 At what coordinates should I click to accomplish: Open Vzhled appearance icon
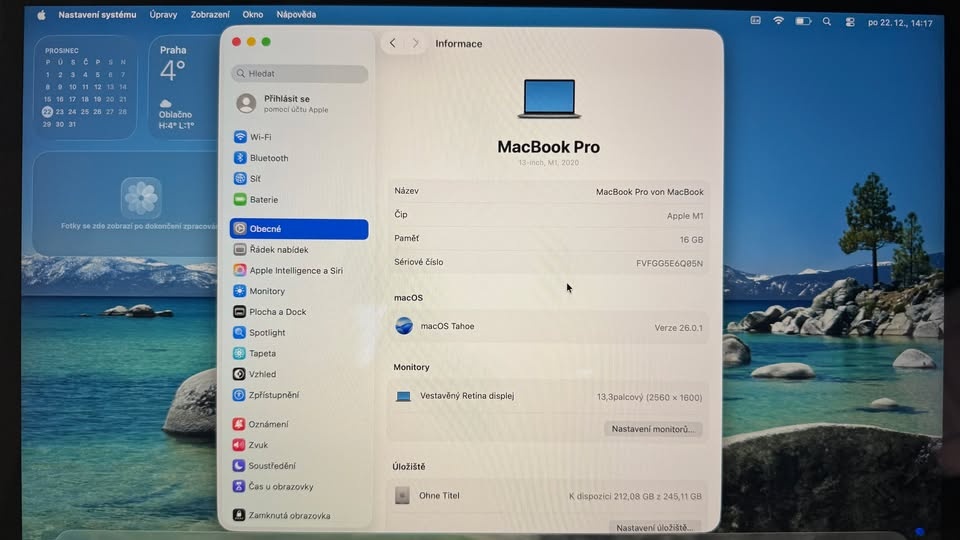coord(239,373)
